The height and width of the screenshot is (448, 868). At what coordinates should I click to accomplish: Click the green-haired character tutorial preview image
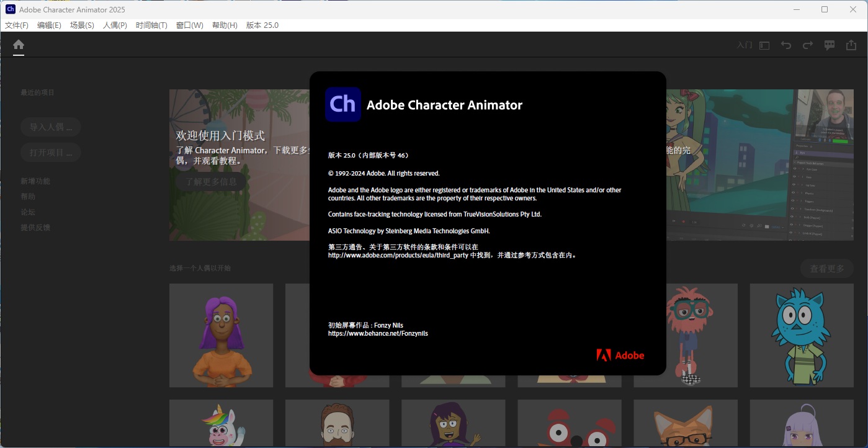(761, 165)
